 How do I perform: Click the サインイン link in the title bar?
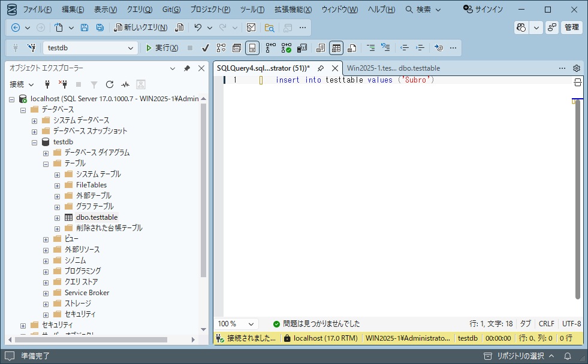click(x=488, y=9)
